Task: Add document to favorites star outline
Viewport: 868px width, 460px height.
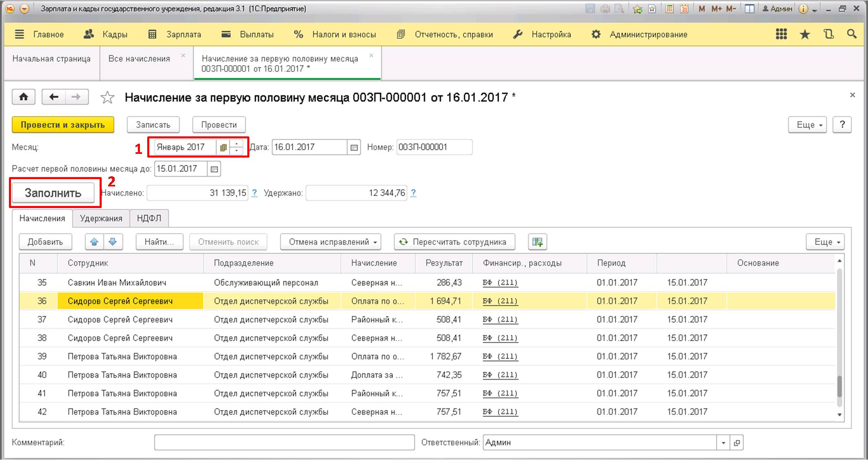Action: tap(107, 98)
